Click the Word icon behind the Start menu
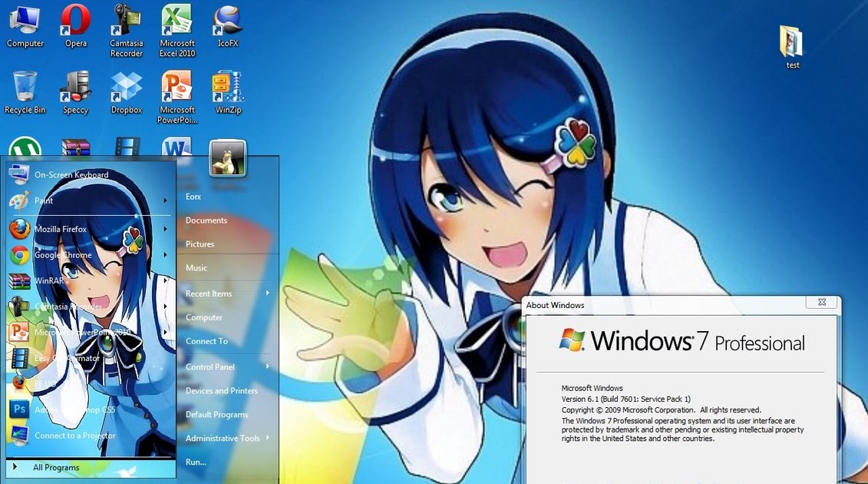The image size is (868, 484). [x=177, y=147]
